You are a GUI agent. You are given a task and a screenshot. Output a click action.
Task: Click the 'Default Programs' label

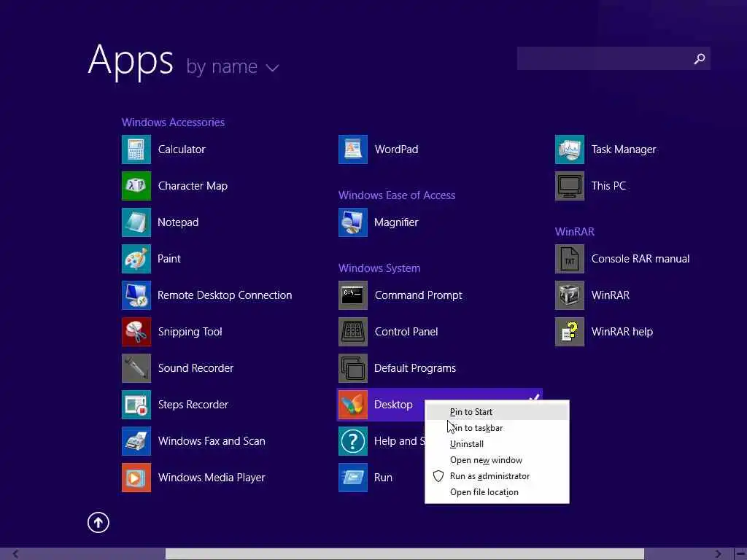point(415,368)
